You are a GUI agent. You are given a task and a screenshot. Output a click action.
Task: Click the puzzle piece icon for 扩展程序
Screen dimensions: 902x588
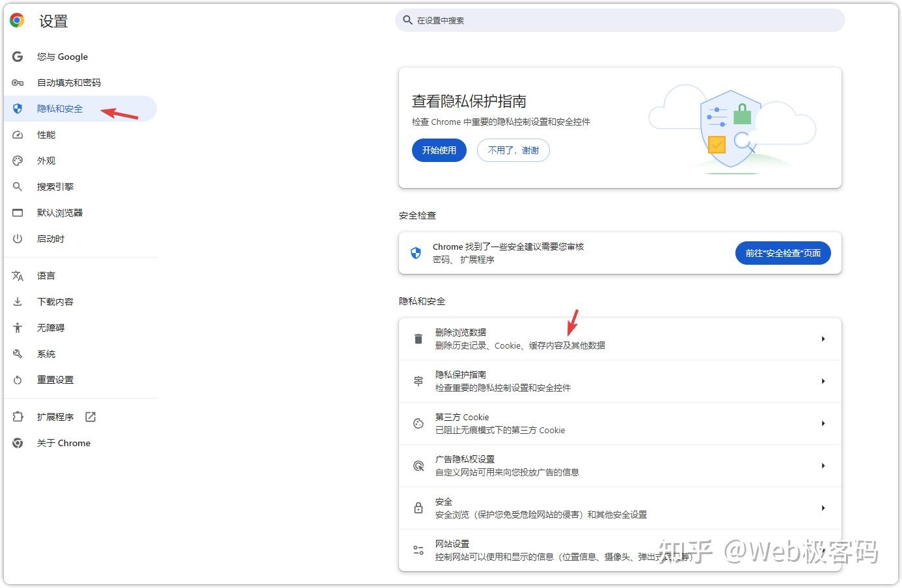[18, 417]
